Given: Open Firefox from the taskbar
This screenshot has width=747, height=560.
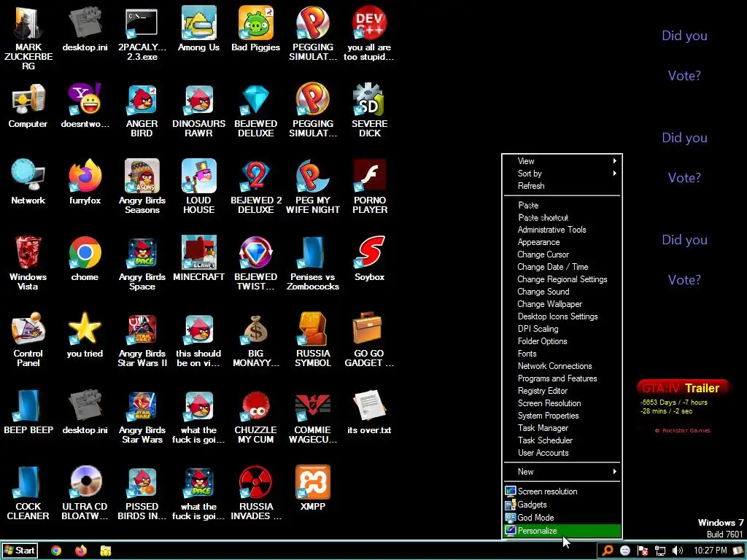Looking at the screenshot, I should (81, 551).
